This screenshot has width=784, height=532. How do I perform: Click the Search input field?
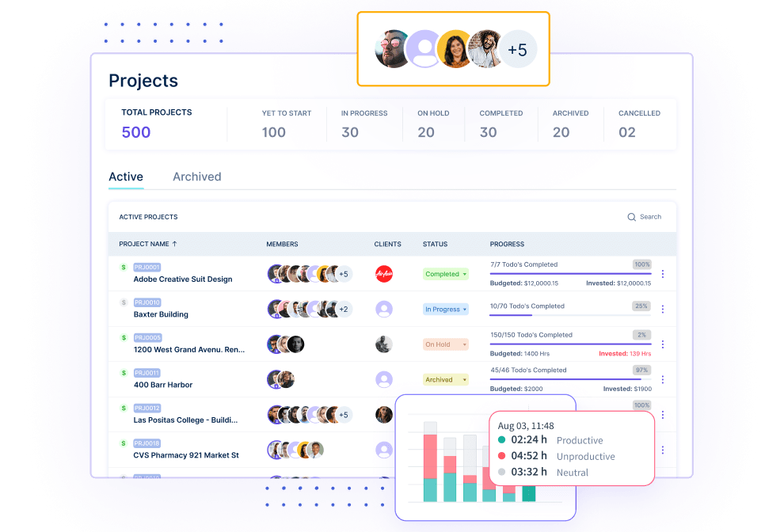point(651,217)
